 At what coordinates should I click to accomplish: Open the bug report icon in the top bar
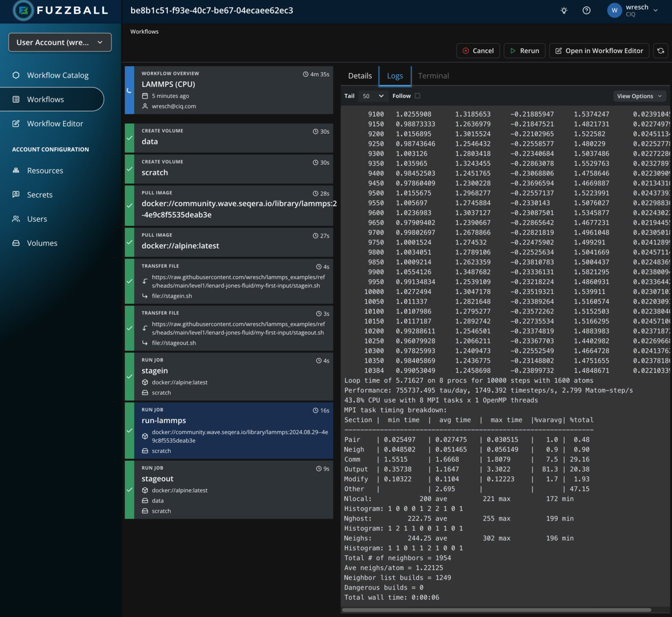coord(563,10)
